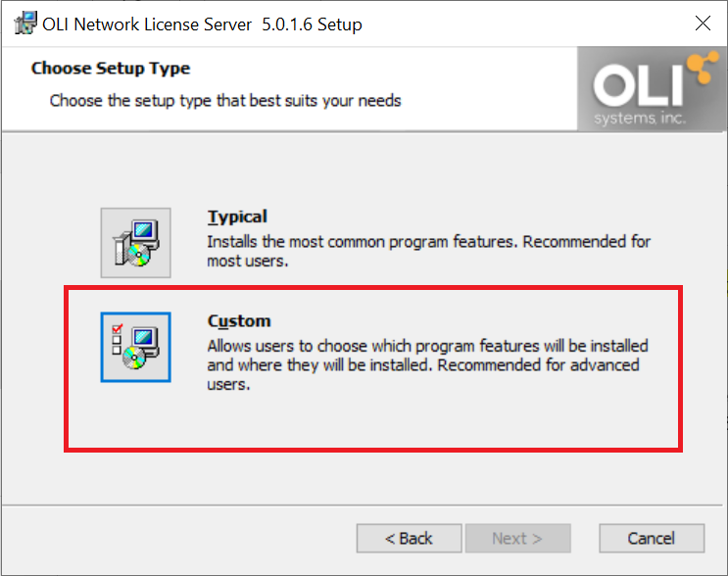Click the orange molecule symbol on logo
The image size is (728, 576).
pyautogui.click(x=703, y=68)
